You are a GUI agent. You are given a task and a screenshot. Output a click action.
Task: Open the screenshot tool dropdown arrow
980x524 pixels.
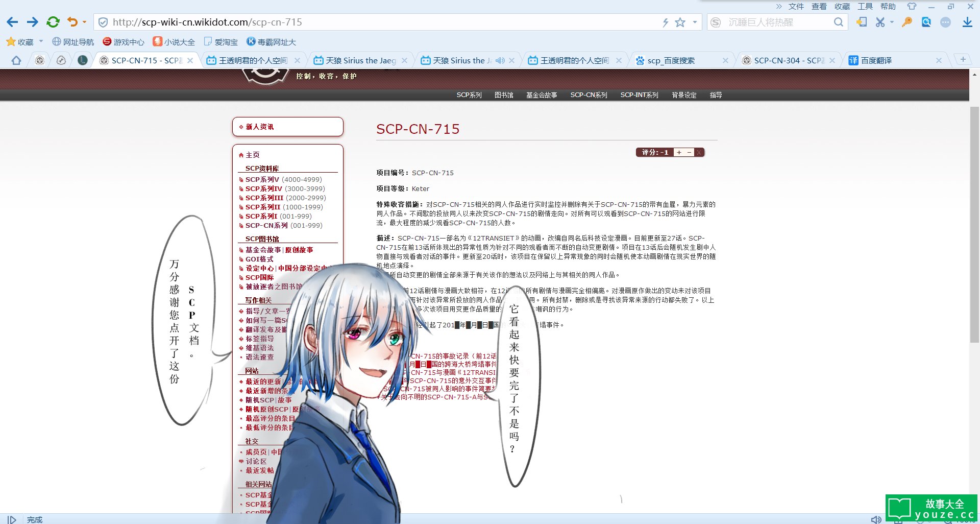pyautogui.click(x=892, y=22)
